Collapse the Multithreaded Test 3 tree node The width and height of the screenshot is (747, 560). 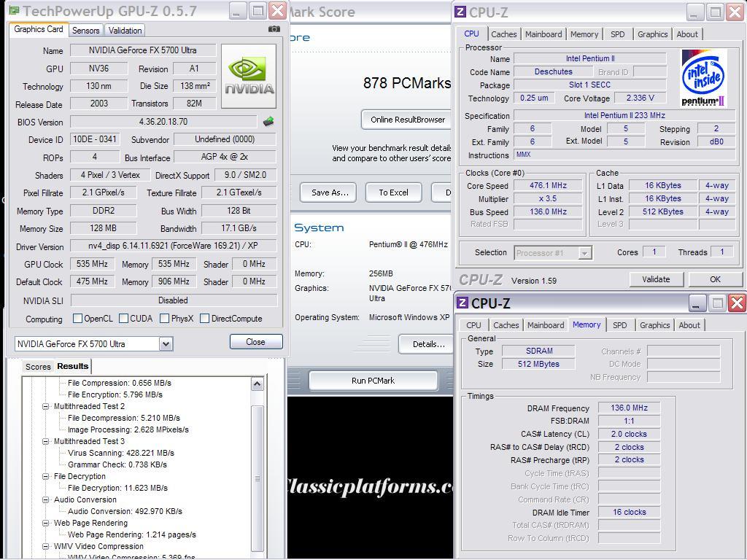[x=46, y=441]
